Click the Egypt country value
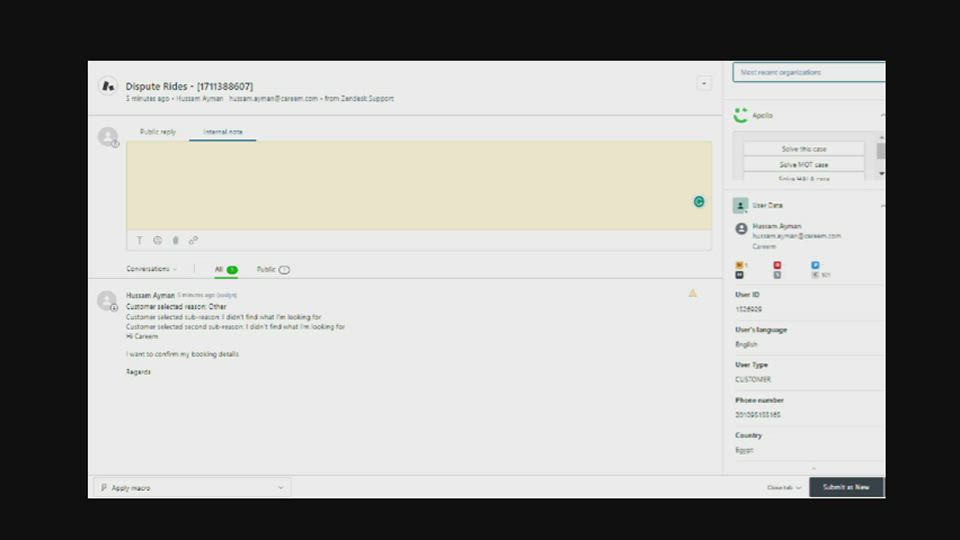This screenshot has width=960, height=540. pyautogui.click(x=744, y=450)
